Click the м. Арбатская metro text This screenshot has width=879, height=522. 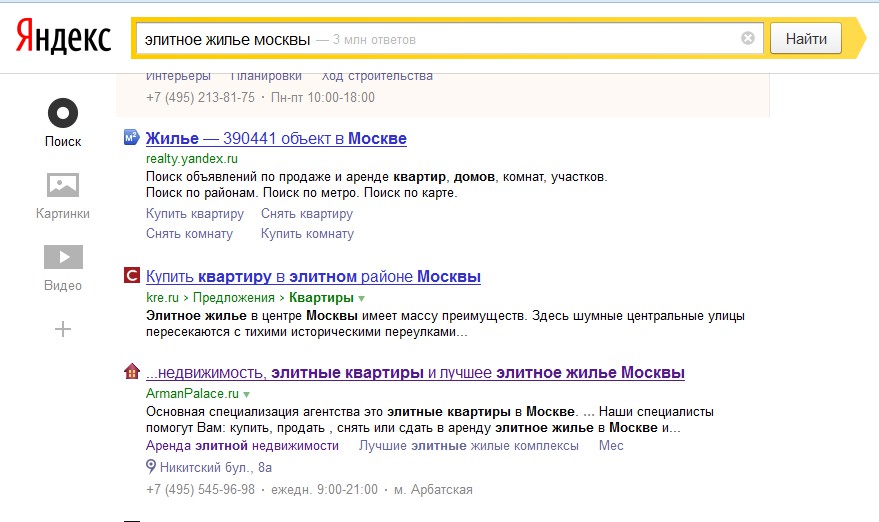pyautogui.click(x=433, y=489)
